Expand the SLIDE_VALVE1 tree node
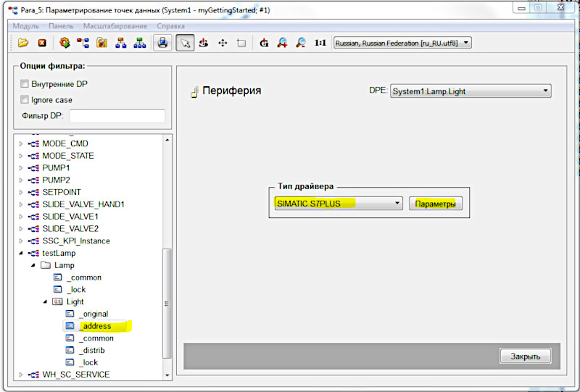The width and height of the screenshot is (580, 392). tap(21, 217)
